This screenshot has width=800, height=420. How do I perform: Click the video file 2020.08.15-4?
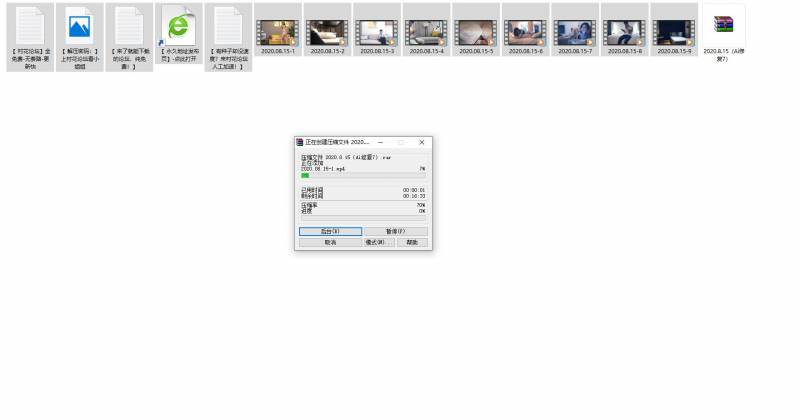pos(426,32)
